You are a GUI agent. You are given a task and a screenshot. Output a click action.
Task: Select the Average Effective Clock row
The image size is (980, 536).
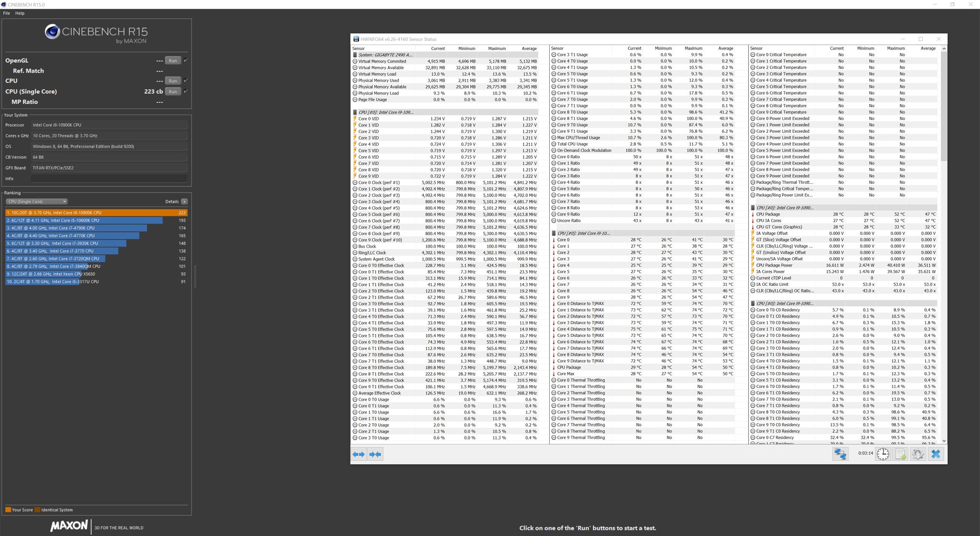(445, 393)
